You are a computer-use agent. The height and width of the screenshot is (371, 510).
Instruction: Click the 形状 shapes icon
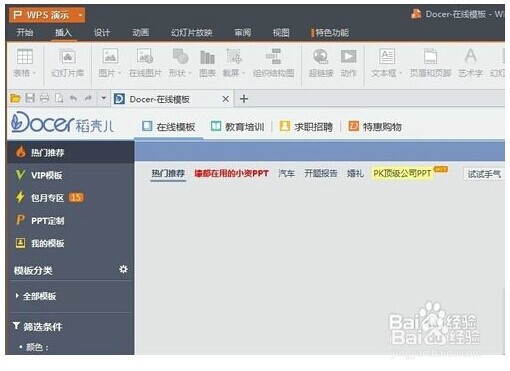click(180, 57)
